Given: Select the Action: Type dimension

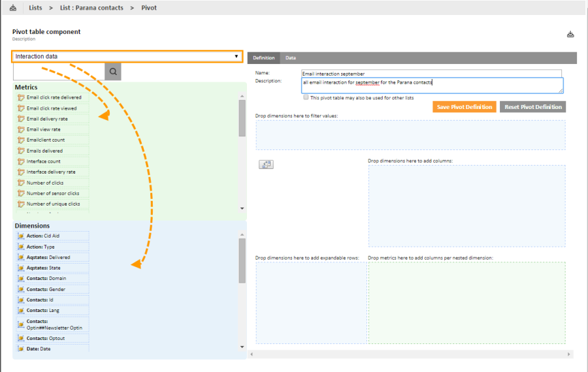Looking at the screenshot, I should (41, 247).
